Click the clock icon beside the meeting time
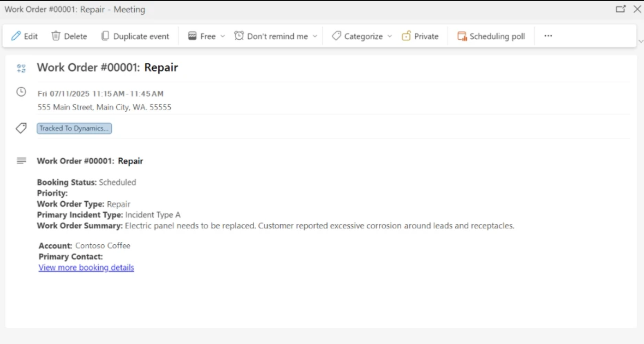This screenshot has height=344, width=644. pos(21,92)
